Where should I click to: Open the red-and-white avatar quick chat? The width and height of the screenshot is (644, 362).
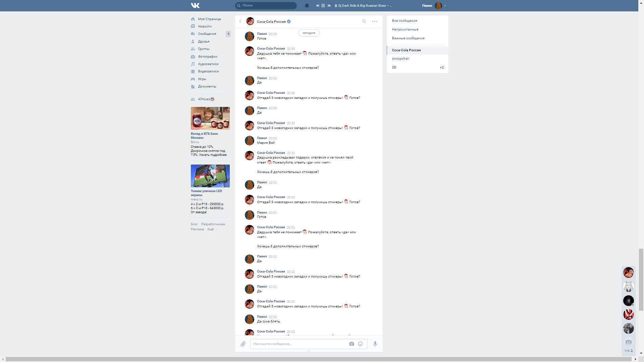click(628, 314)
